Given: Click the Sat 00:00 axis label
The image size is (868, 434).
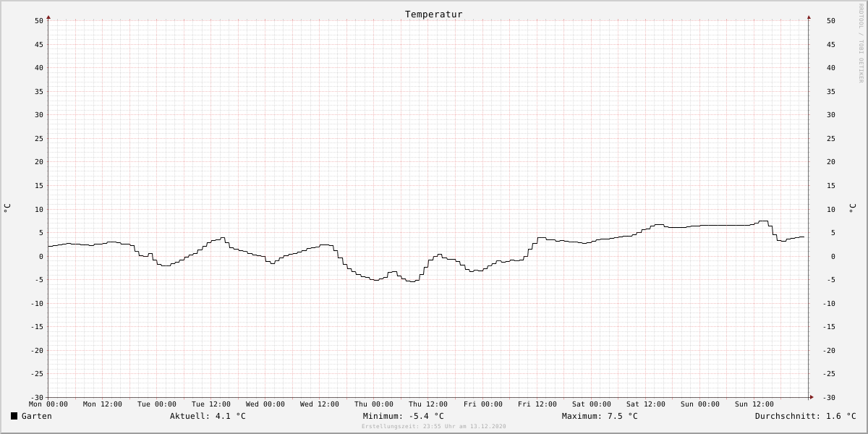Looking at the screenshot, I should 592,404.
